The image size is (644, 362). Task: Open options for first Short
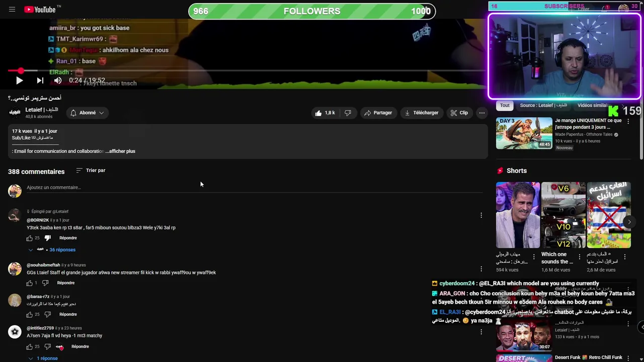[534, 256]
